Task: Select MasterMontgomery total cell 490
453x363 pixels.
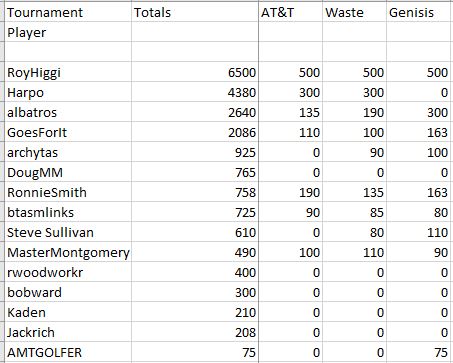Action: point(195,252)
